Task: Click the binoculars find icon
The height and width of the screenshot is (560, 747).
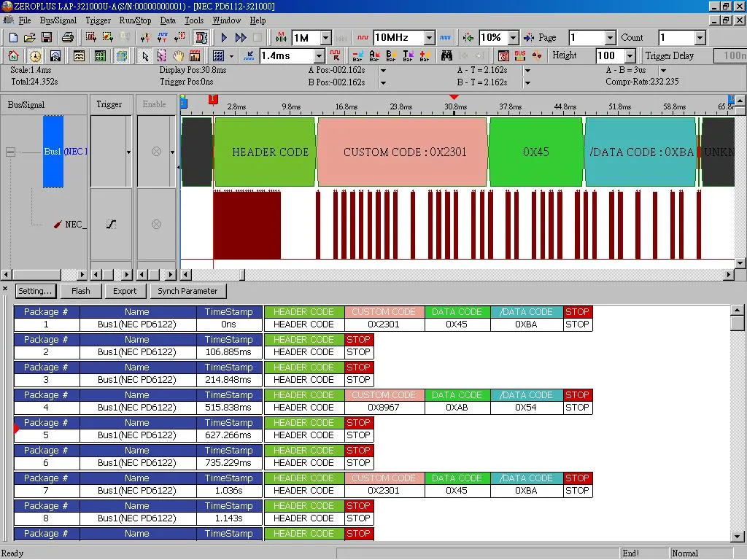Action: click(446, 55)
